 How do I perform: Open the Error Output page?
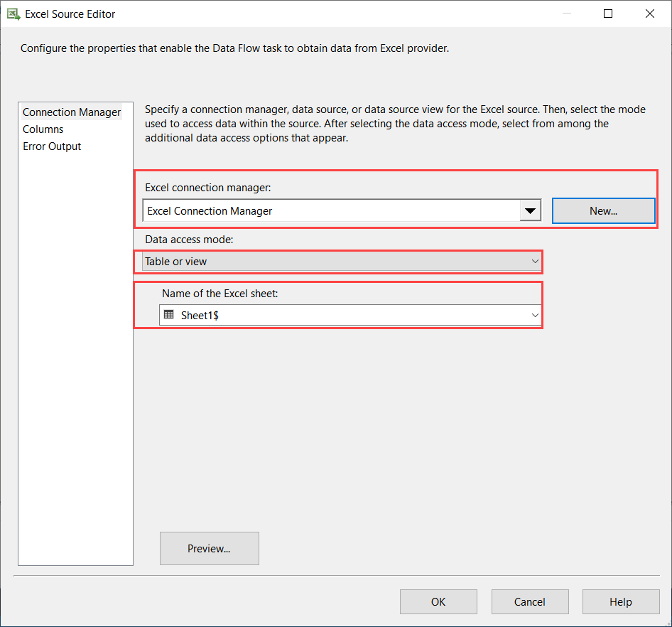coord(52,146)
